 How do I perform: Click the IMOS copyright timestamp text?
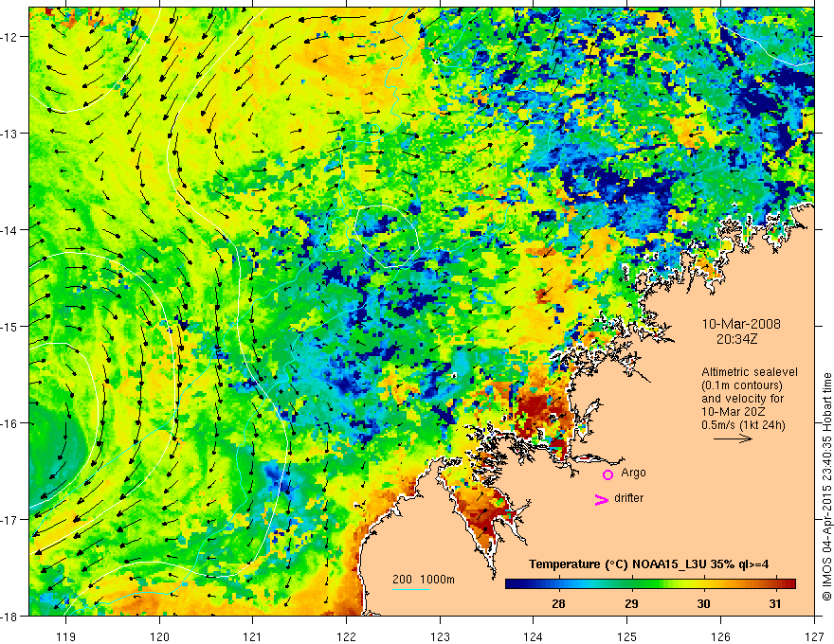(827, 487)
